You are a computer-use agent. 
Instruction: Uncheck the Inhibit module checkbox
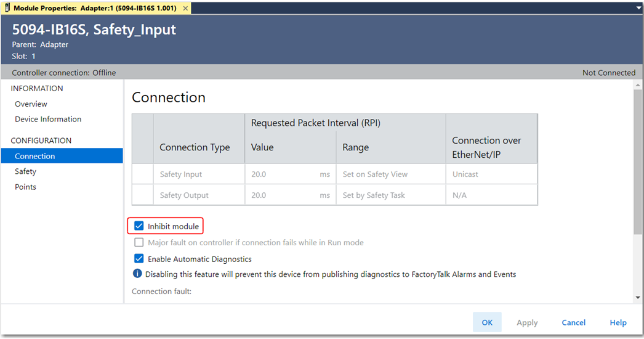[139, 226]
